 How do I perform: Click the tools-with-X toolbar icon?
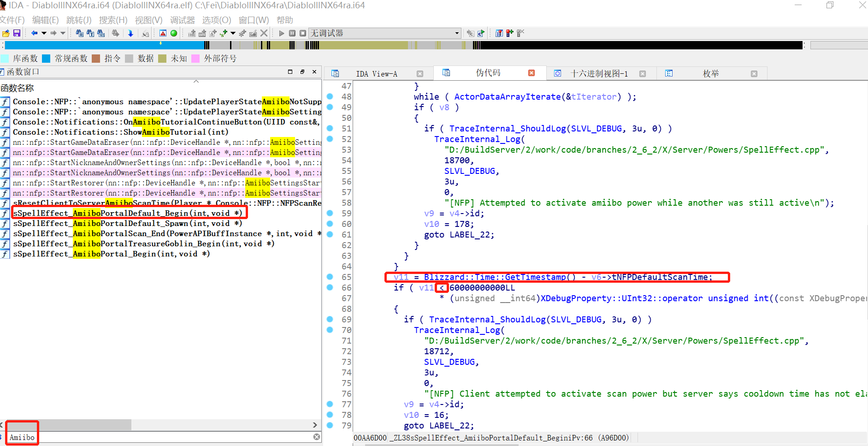520,33
